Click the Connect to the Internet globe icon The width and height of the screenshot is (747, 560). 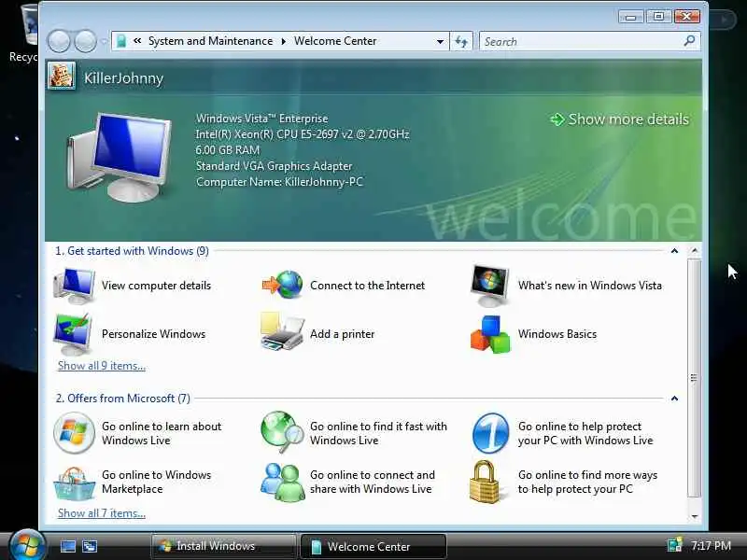click(283, 285)
